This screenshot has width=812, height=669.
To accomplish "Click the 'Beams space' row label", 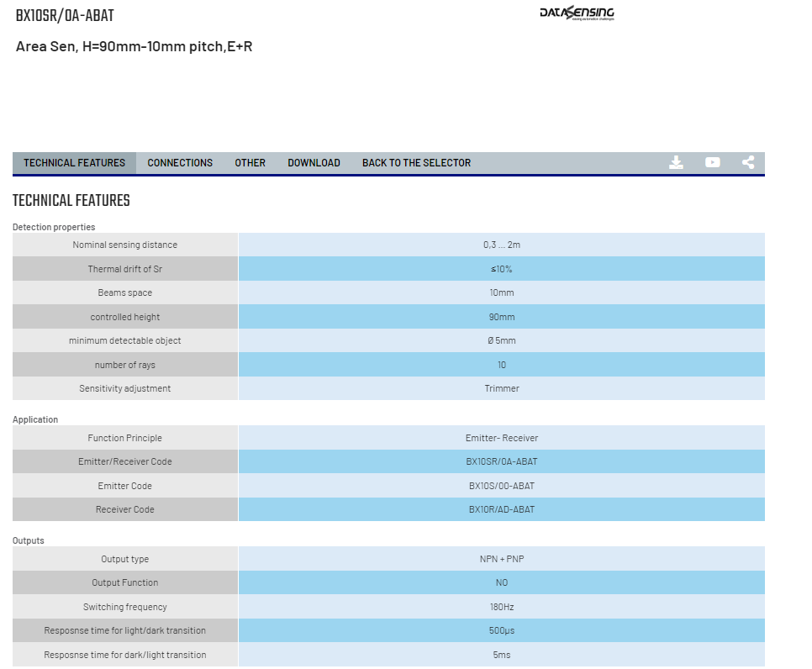I will click(x=124, y=293).
